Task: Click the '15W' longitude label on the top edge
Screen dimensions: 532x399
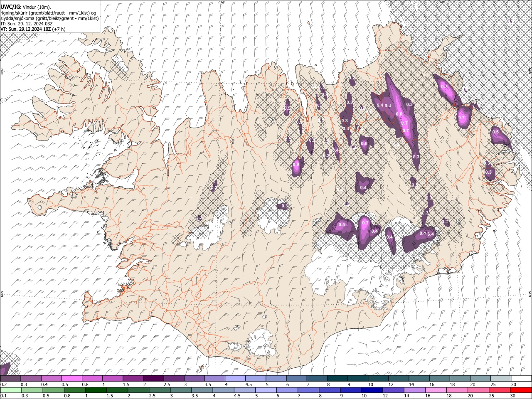Action: [x=440, y=2]
